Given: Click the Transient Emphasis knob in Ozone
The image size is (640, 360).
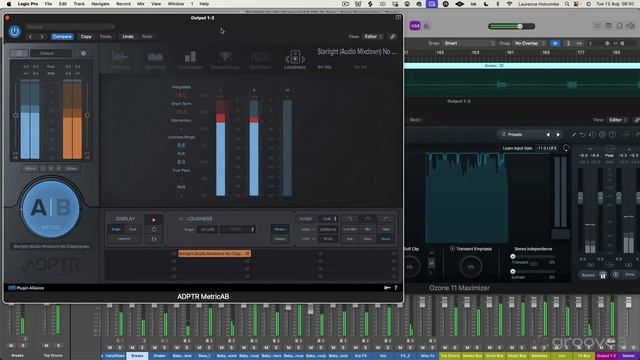Looking at the screenshot, I should click(471, 267).
